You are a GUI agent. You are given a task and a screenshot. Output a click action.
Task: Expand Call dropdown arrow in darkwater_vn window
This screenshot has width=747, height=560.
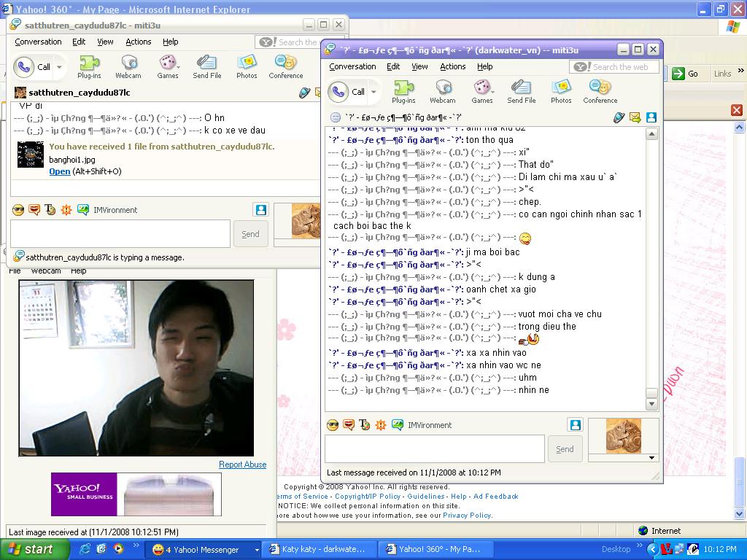pos(374,92)
